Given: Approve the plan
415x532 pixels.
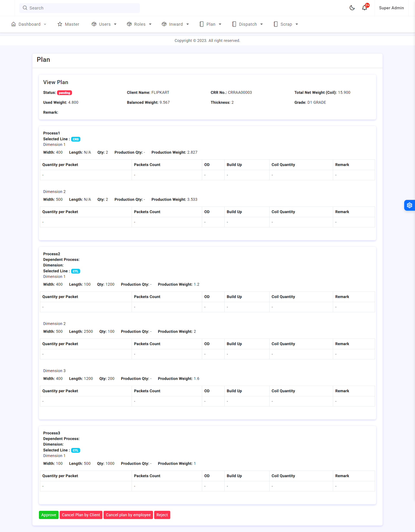Looking at the screenshot, I should pyautogui.click(x=48, y=515).
